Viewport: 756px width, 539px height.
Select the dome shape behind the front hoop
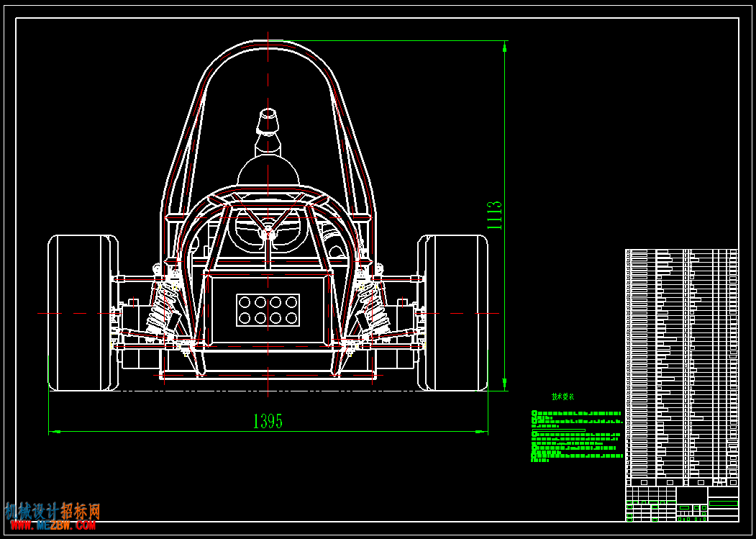[268, 170]
